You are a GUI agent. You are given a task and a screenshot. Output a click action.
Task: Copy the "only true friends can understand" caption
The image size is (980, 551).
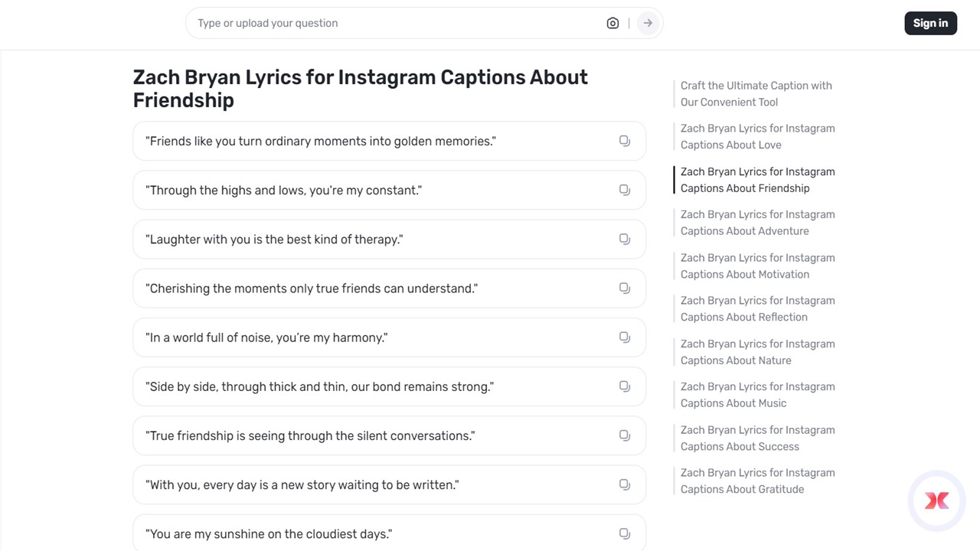625,288
